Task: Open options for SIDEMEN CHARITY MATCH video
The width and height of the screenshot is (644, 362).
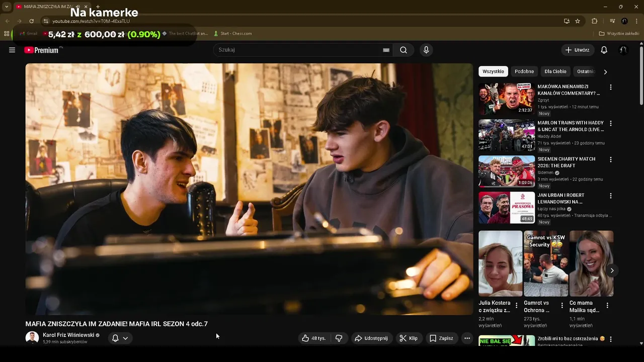Action: click(611, 159)
